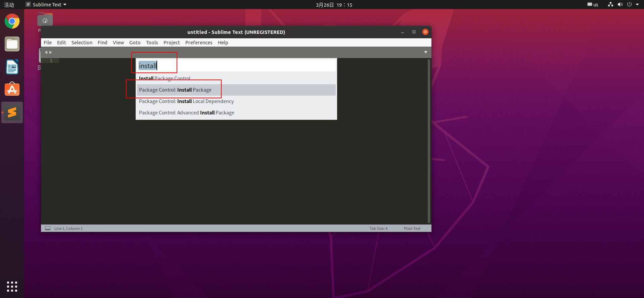Open the Find menu
The height and width of the screenshot is (298, 644).
102,43
